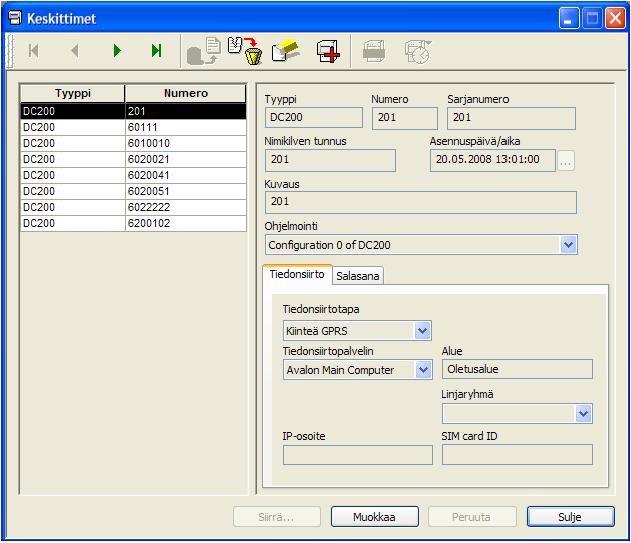
Task: Click add new concentrator red plus icon
Action: tap(328, 51)
